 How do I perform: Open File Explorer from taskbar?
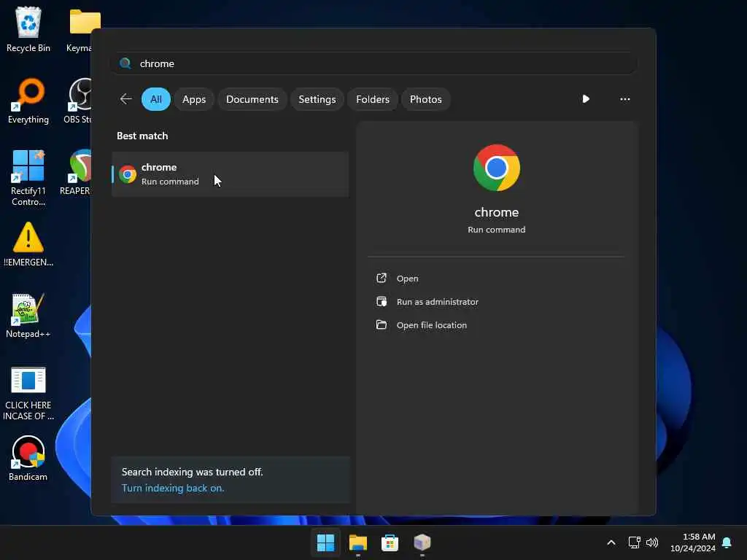point(357,542)
